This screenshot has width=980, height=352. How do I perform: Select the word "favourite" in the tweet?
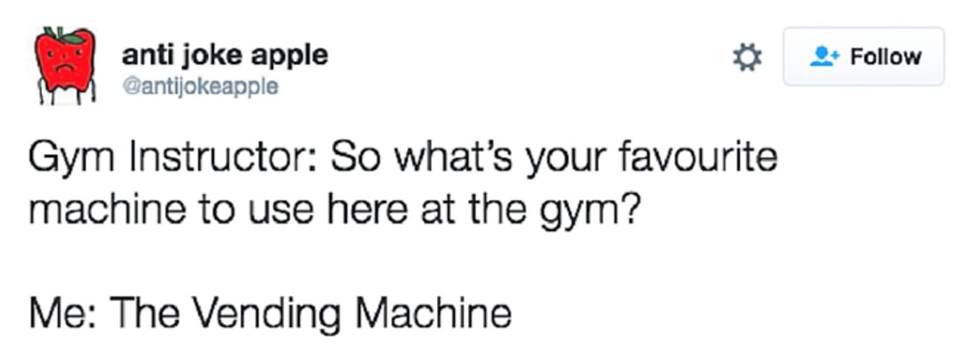[698, 157]
